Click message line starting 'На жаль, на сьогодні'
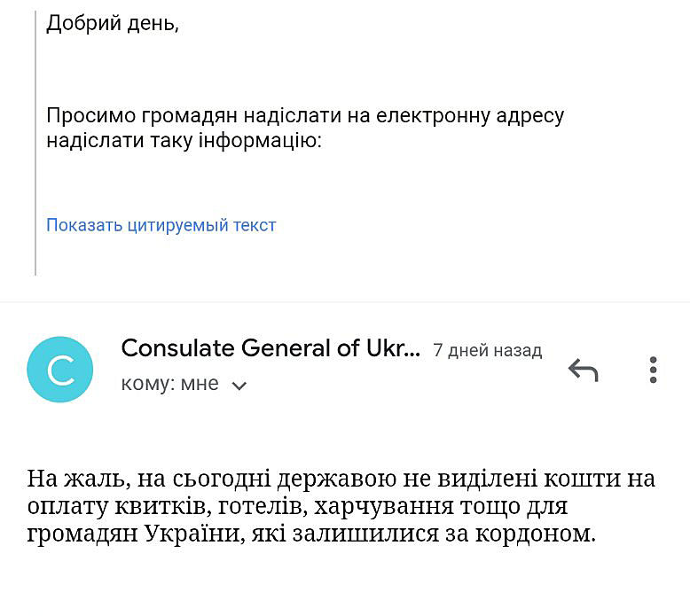 pyautogui.click(x=341, y=480)
